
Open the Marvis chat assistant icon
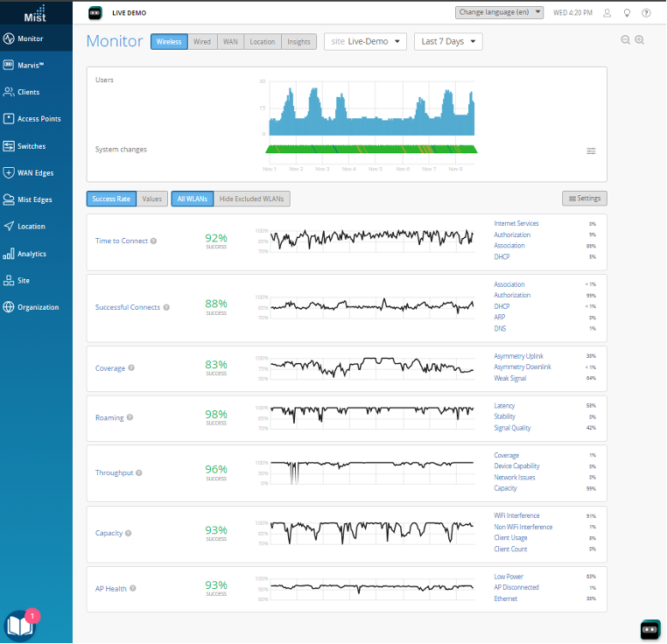pos(649,628)
